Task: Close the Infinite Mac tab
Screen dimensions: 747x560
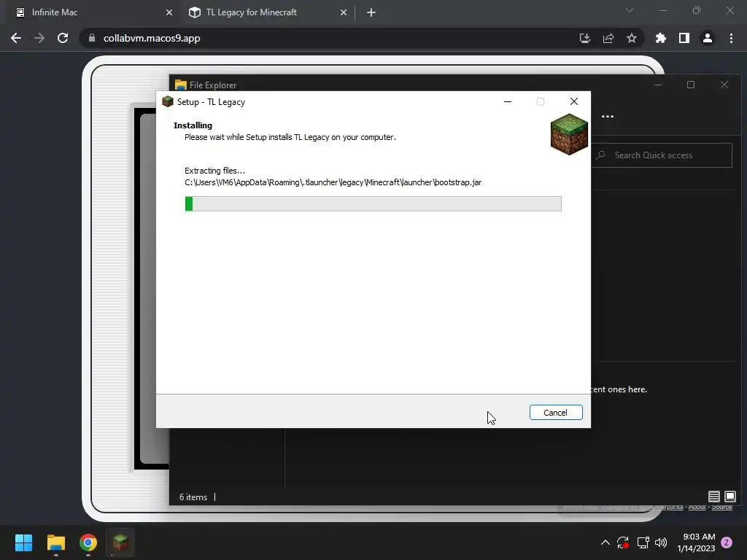Action: (x=169, y=13)
